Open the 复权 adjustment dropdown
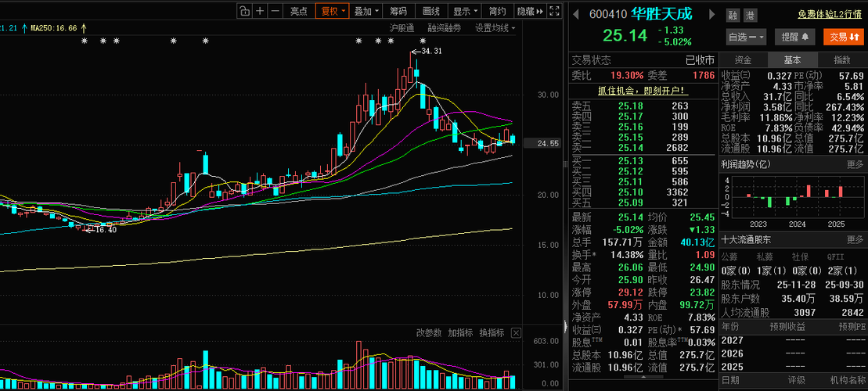Image resolution: width=868 pixels, height=391 pixels. pos(332,10)
